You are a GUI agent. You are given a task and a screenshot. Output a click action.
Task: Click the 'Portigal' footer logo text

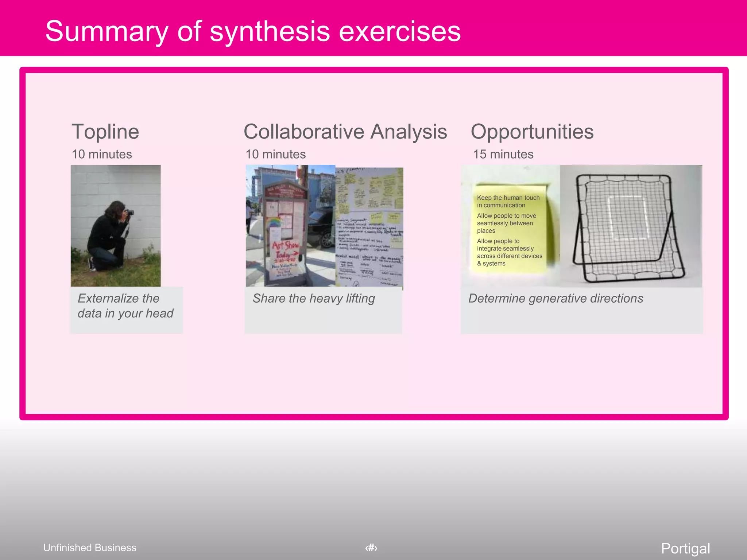pyautogui.click(x=685, y=549)
